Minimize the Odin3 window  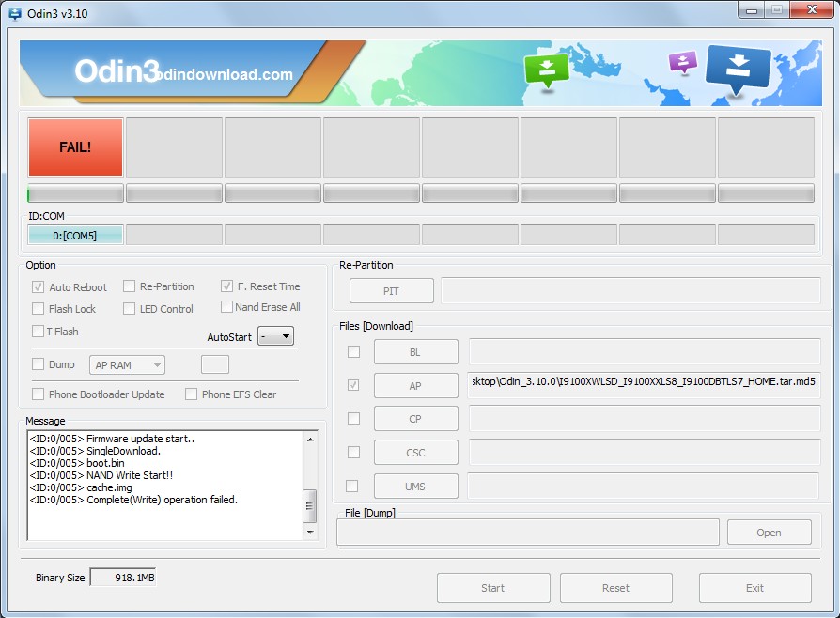tap(751, 10)
